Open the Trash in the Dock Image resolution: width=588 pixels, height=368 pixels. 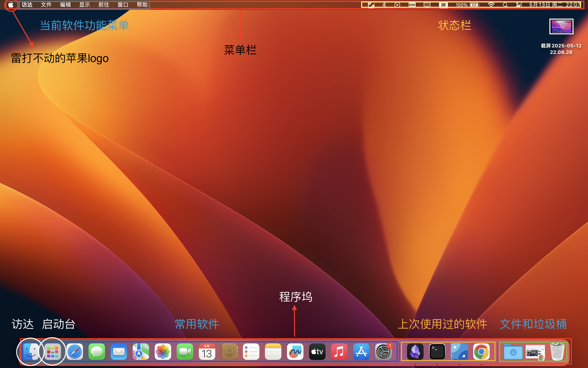coord(557,352)
